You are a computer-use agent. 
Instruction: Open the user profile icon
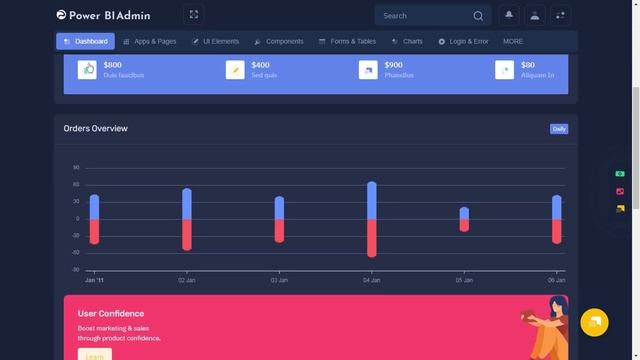[x=534, y=16]
